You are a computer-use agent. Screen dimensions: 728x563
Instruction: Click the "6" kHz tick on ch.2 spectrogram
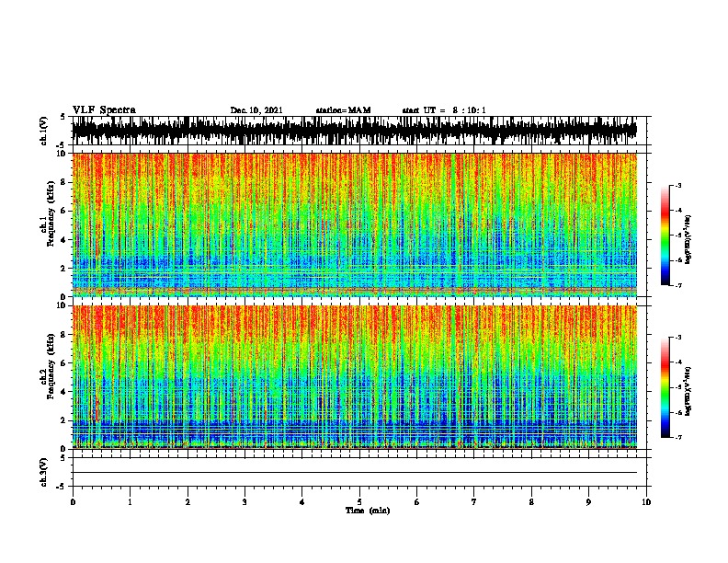(x=64, y=363)
